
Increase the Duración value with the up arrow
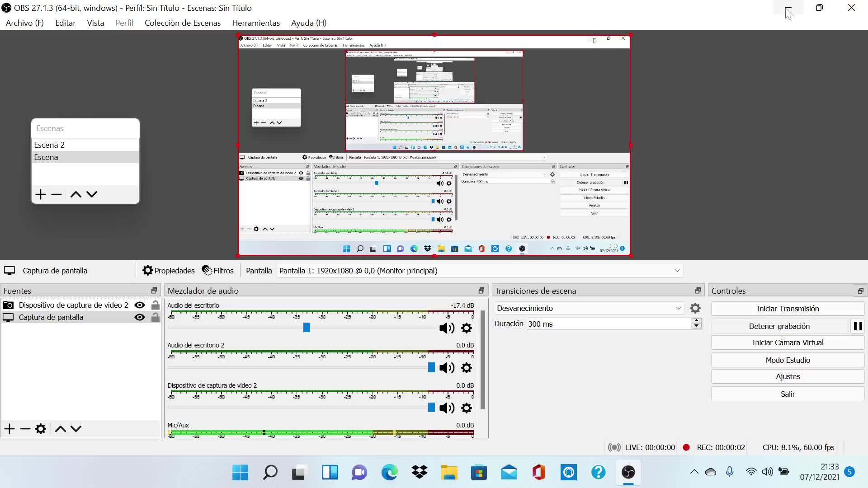tap(697, 321)
